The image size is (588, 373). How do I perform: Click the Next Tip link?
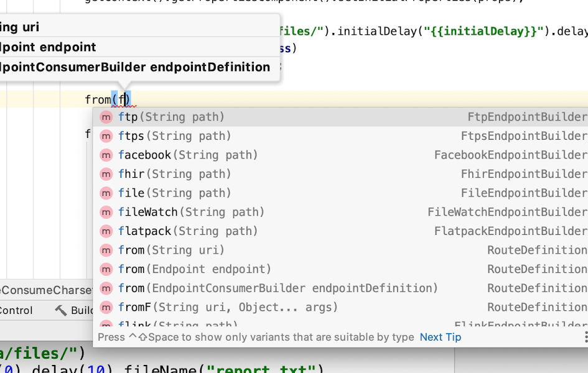pyautogui.click(x=441, y=337)
